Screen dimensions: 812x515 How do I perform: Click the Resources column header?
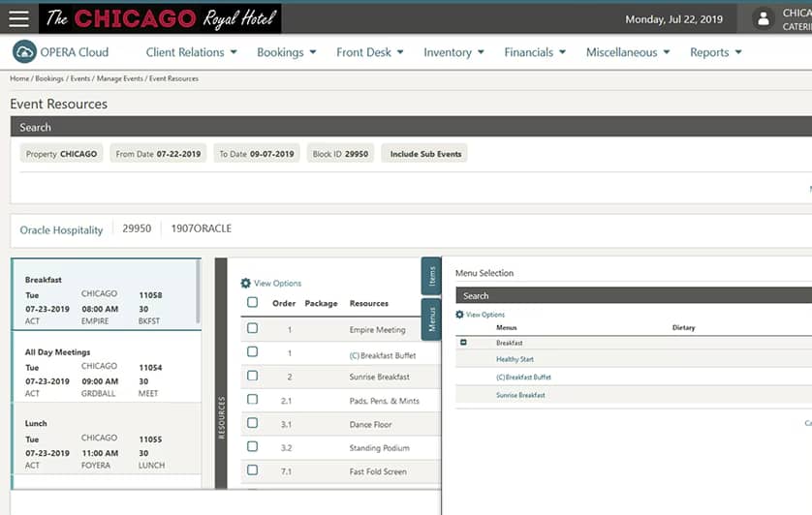click(369, 303)
